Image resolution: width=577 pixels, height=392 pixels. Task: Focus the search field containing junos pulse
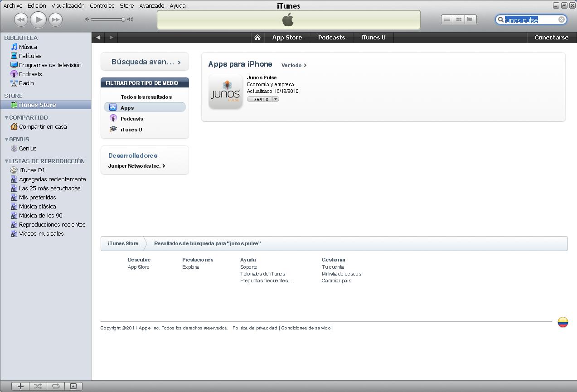click(x=531, y=19)
